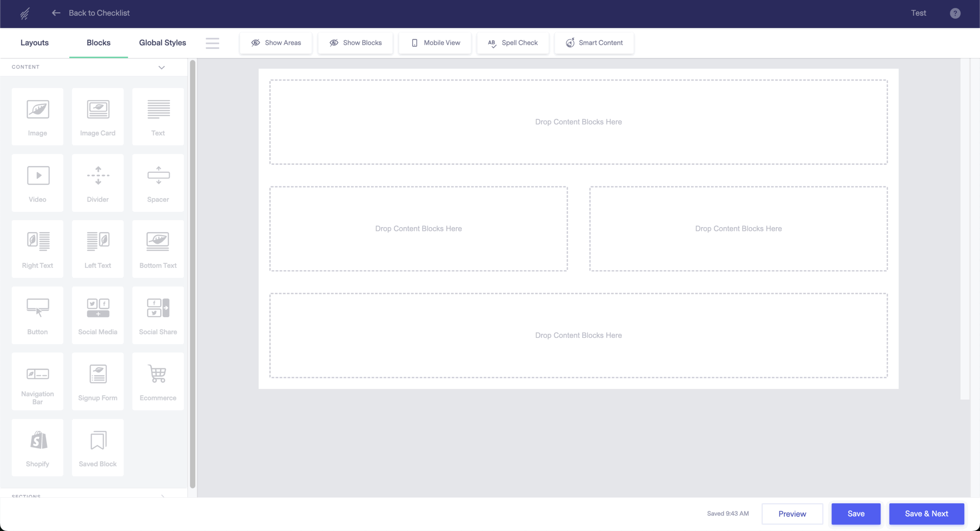Select the Spacer block
This screenshot has width=980, height=531.
point(158,183)
